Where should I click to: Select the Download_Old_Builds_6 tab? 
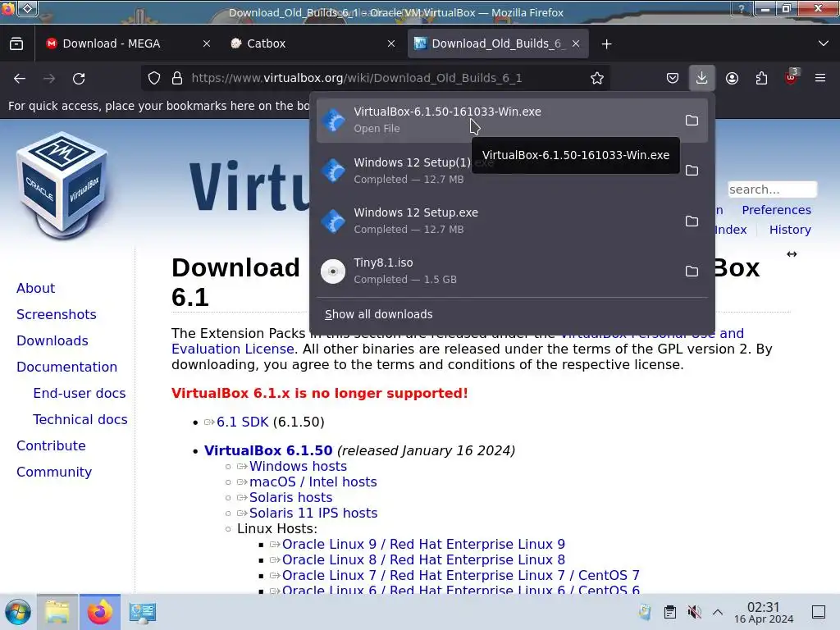tap(498, 44)
